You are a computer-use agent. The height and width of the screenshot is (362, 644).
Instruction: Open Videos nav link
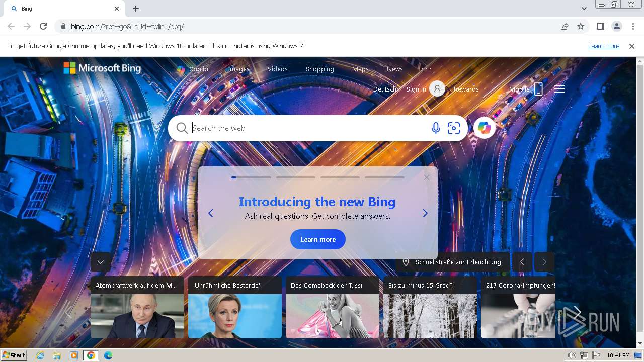point(278,69)
